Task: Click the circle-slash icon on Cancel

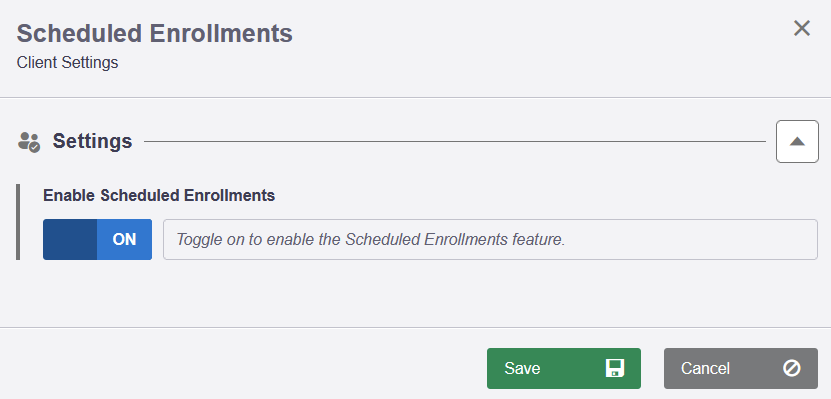Action: 792,368
